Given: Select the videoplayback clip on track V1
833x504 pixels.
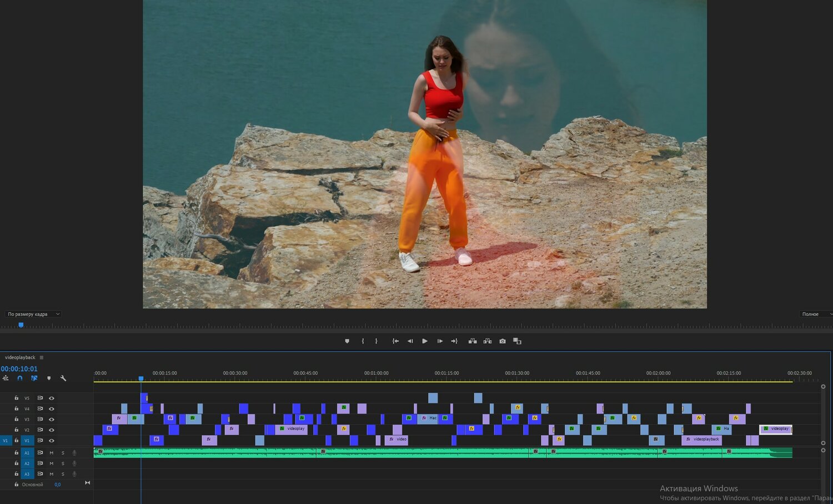Looking at the screenshot, I should click(x=701, y=440).
